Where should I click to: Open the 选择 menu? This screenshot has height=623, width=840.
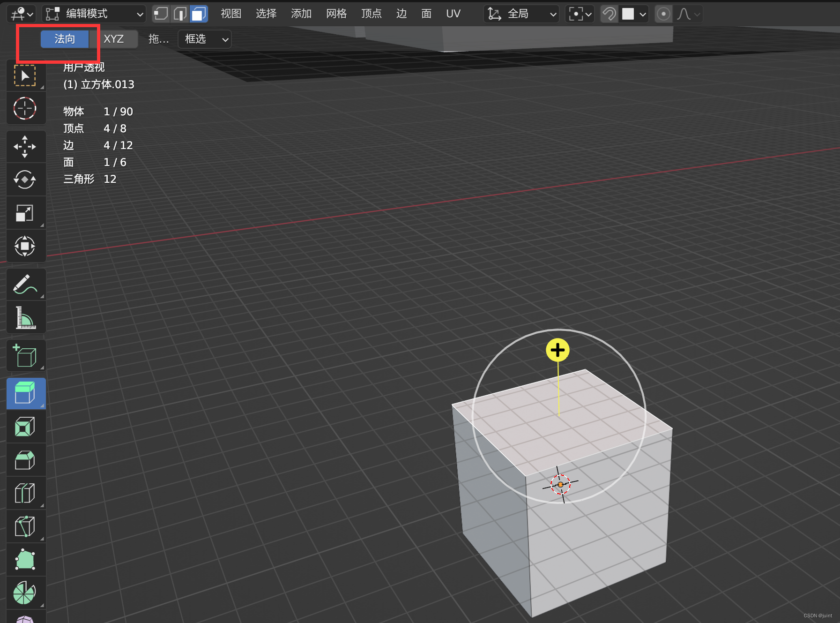(x=266, y=14)
